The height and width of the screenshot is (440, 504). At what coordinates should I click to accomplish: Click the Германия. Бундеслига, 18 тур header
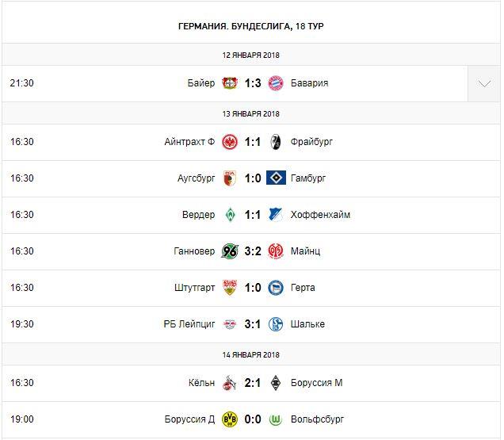point(251,26)
